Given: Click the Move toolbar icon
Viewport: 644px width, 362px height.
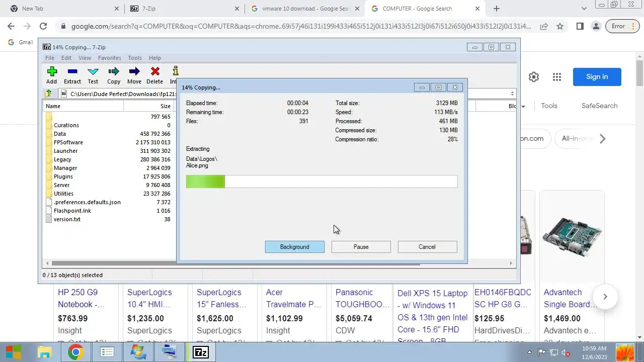Looking at the screenshot, I should coord(134,75).
